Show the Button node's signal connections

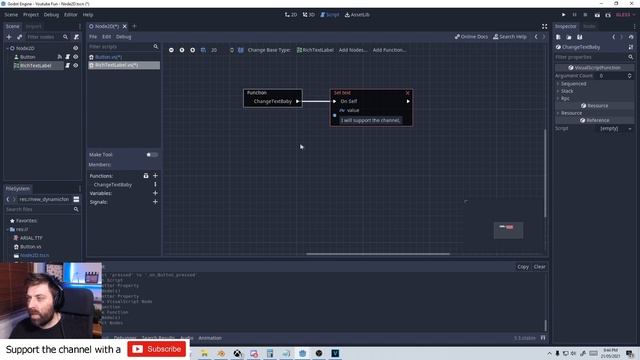60,57
